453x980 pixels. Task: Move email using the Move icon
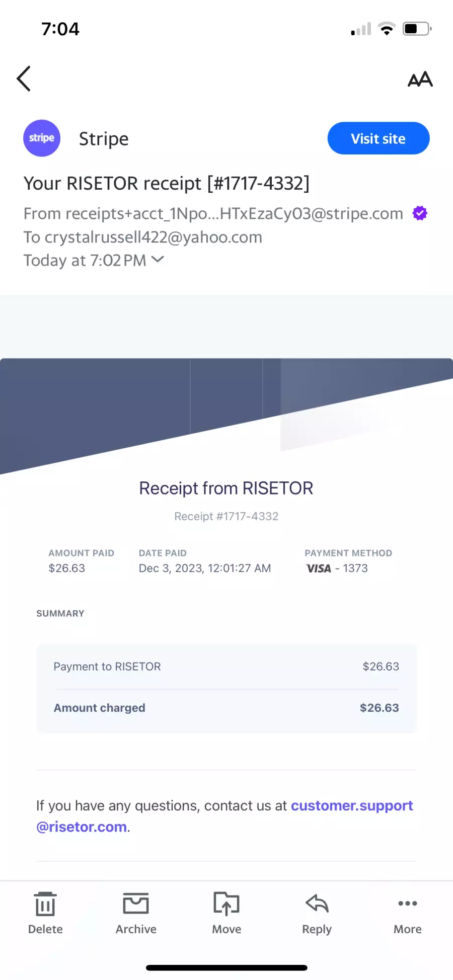(226, 913)
